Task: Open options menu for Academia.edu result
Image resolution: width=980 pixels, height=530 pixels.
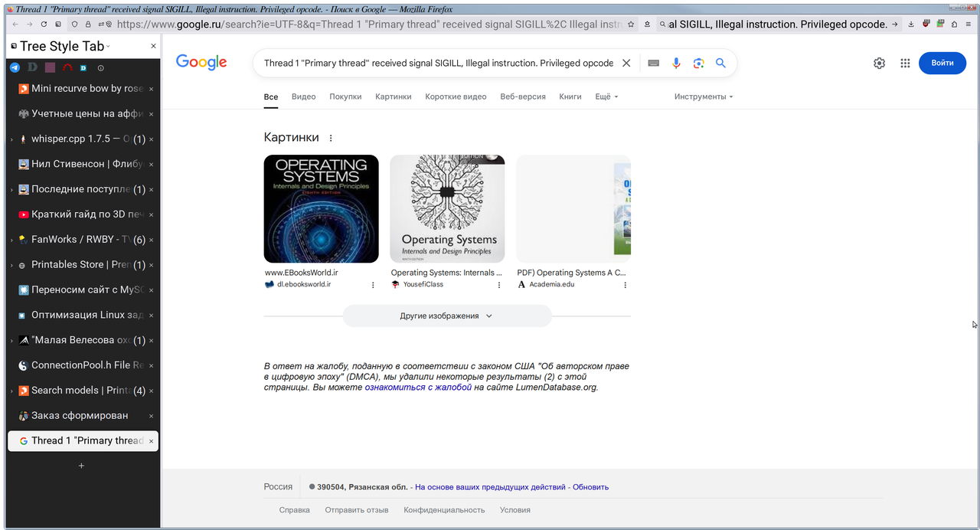Action: (625, 285)
